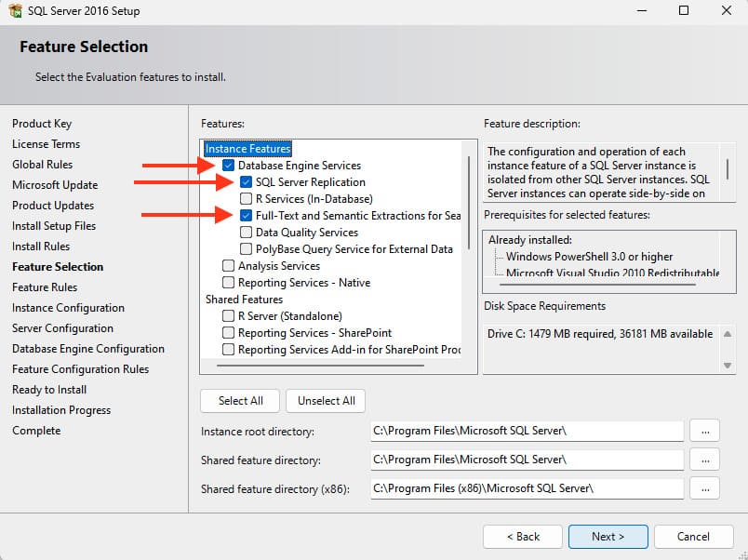
Task: Select the Instance Features tree node
Action: coord(247,149)
